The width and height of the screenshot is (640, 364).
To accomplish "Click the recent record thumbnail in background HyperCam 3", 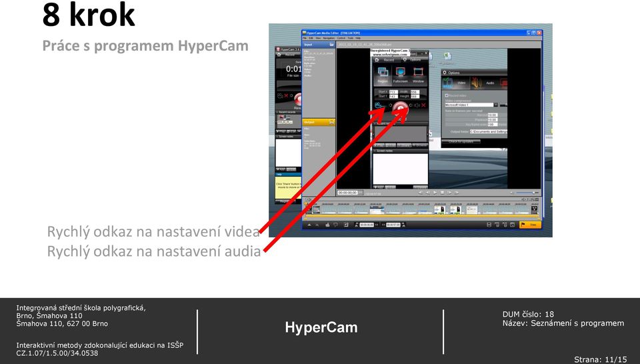I will click(x=285, y=119).
